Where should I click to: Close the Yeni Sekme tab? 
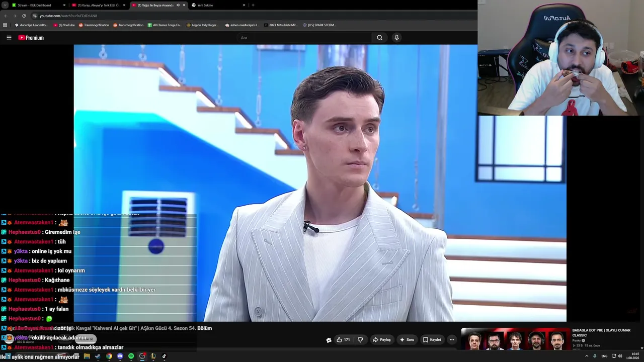[244, 5]
